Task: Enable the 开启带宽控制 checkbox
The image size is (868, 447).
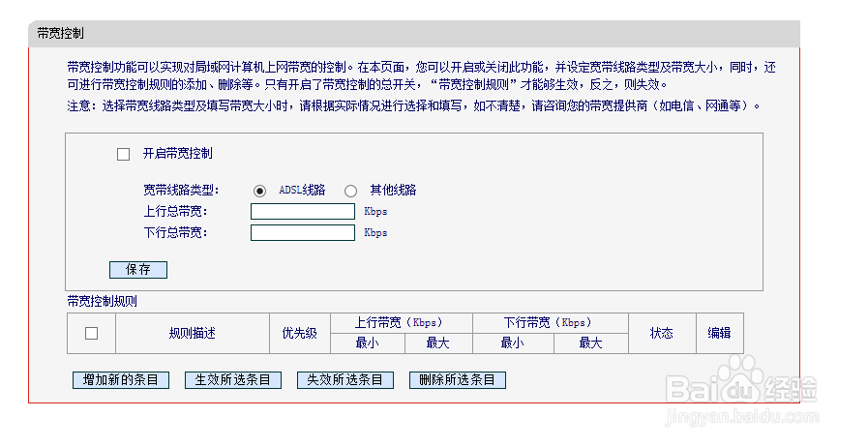Action: pyautogui.click(x=124, y=155)
